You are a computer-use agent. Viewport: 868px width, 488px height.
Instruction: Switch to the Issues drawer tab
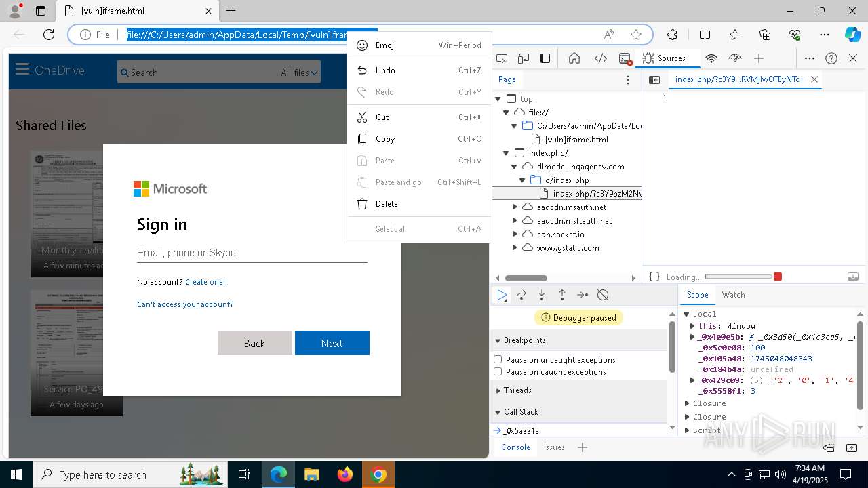(x=554, y=447)
